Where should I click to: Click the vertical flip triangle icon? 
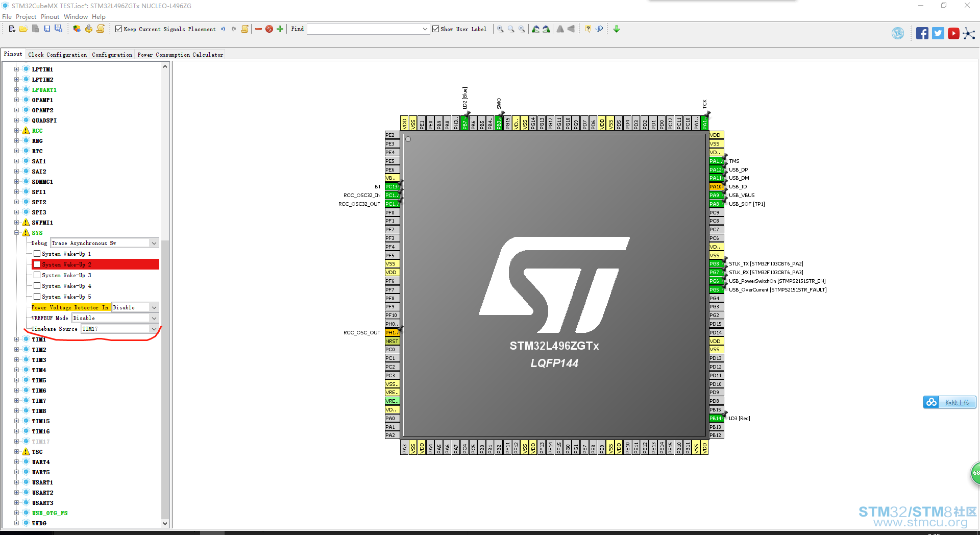click(x=560, y=29)
